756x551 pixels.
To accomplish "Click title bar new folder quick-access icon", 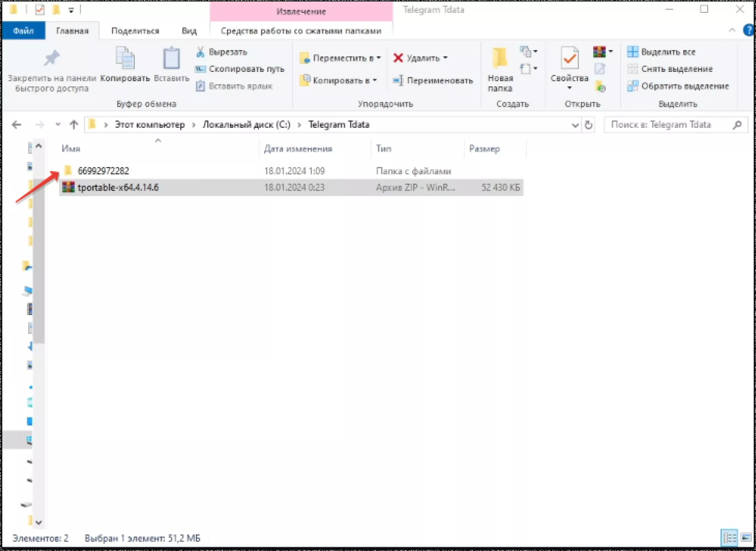I will pyautogui.click(x=56, y=9).
